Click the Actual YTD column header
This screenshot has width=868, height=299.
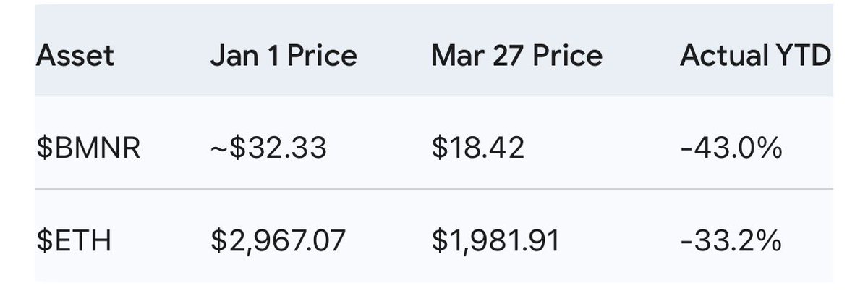[x=755, y=56]
